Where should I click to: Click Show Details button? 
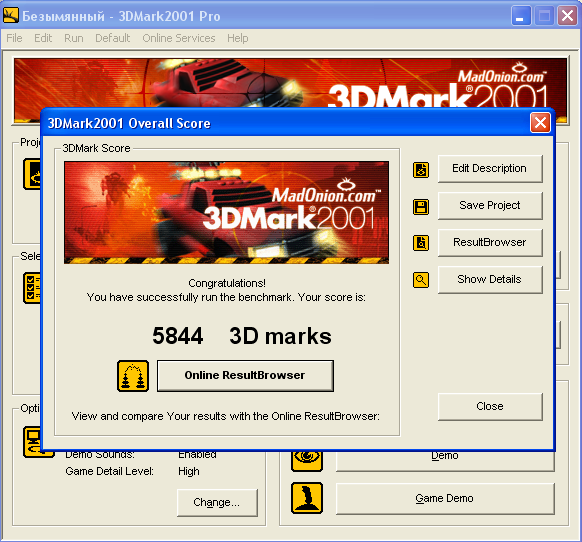pos(490,279)
